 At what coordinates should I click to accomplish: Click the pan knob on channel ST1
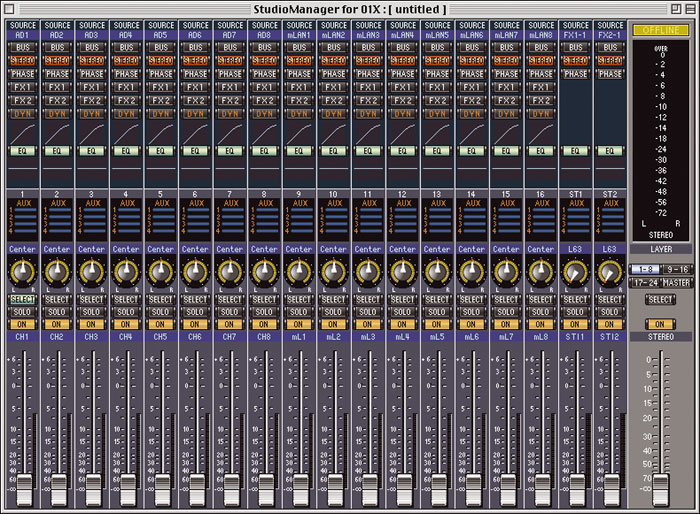(575, 273)
